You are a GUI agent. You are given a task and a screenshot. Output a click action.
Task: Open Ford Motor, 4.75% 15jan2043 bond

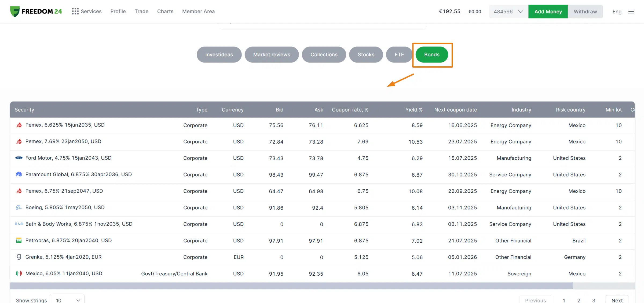pyautogui.click(x=68, y=158)
